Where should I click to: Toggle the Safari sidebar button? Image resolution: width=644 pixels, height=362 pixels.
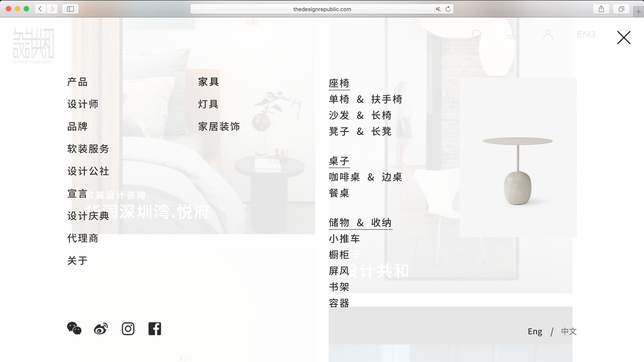70,9
